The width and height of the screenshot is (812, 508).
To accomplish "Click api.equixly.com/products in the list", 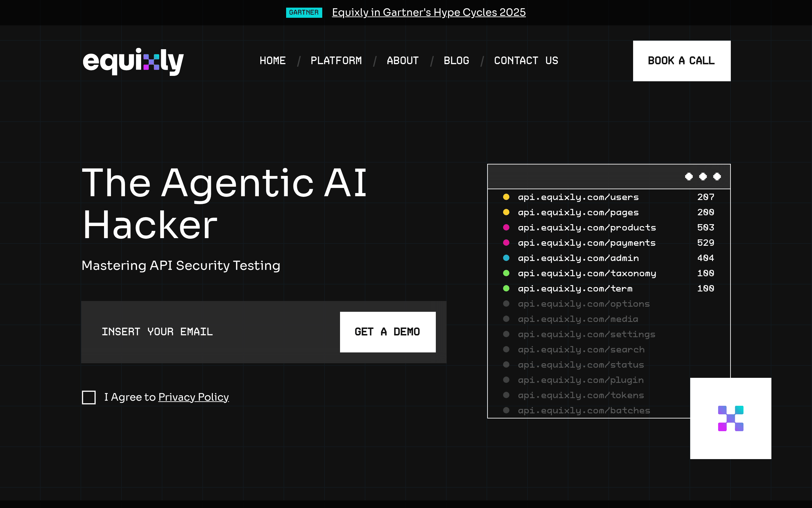I will click(x=587, y=228).
